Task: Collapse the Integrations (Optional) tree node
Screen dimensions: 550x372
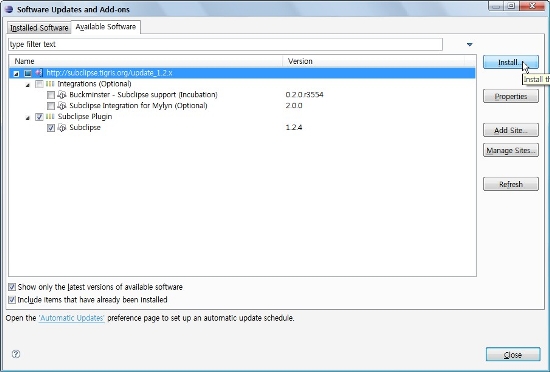Action: click(28, 85)
